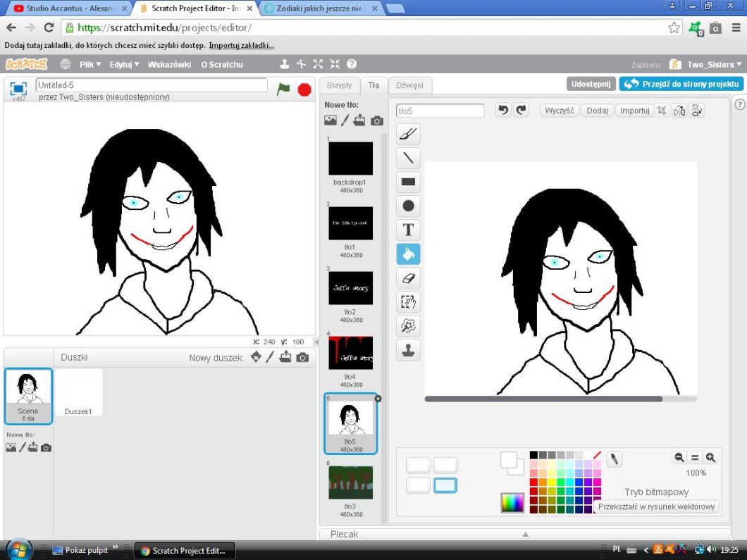Pick the eyedropper color picker
The height and width of the screenshot is (560, 747).
pos(615,459)
